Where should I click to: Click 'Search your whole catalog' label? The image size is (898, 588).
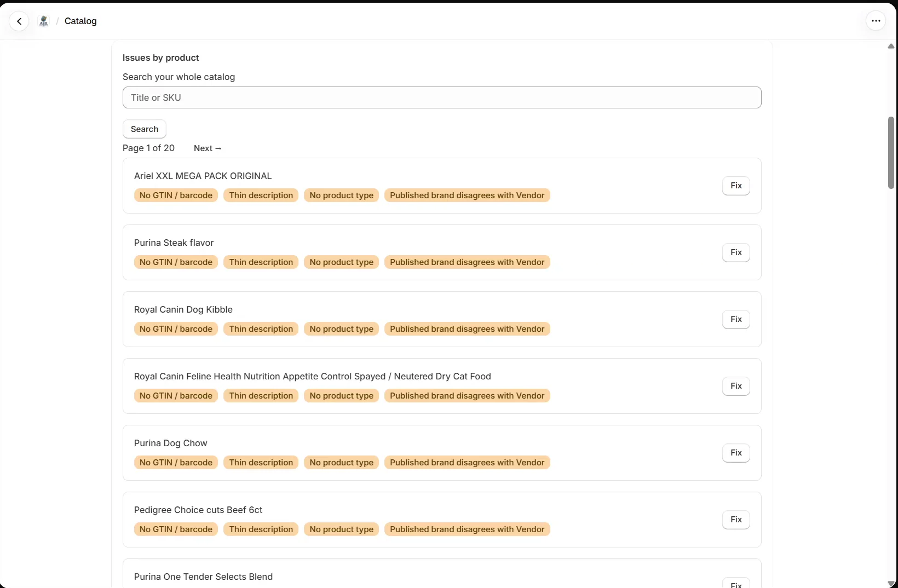click(179, 77)
